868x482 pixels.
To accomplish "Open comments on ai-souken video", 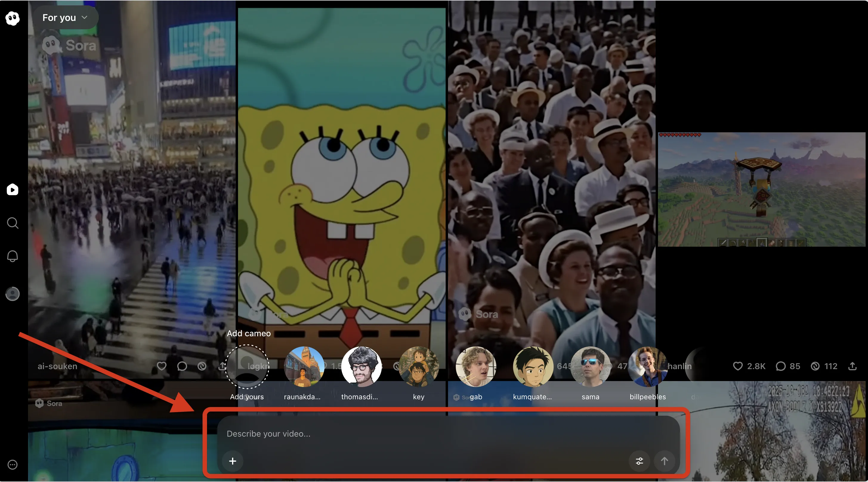I will pos(182,366).
